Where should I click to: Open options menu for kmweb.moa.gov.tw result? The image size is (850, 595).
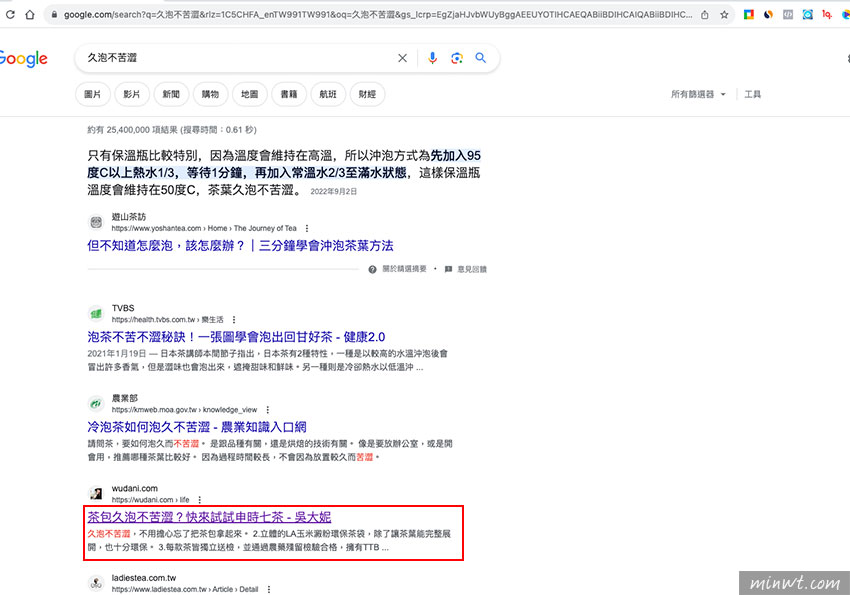[x=267, y=410]
